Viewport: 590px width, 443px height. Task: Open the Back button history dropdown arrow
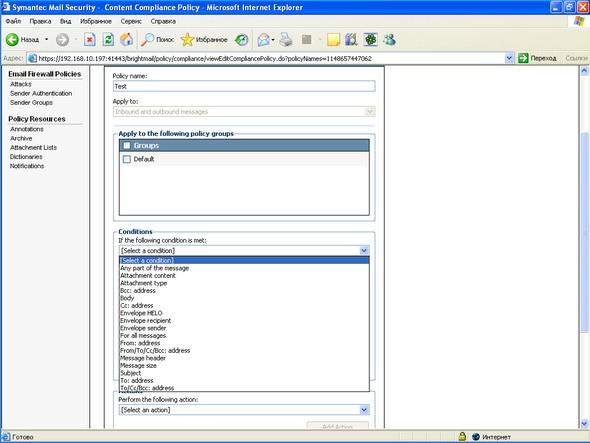pos(47,40)
